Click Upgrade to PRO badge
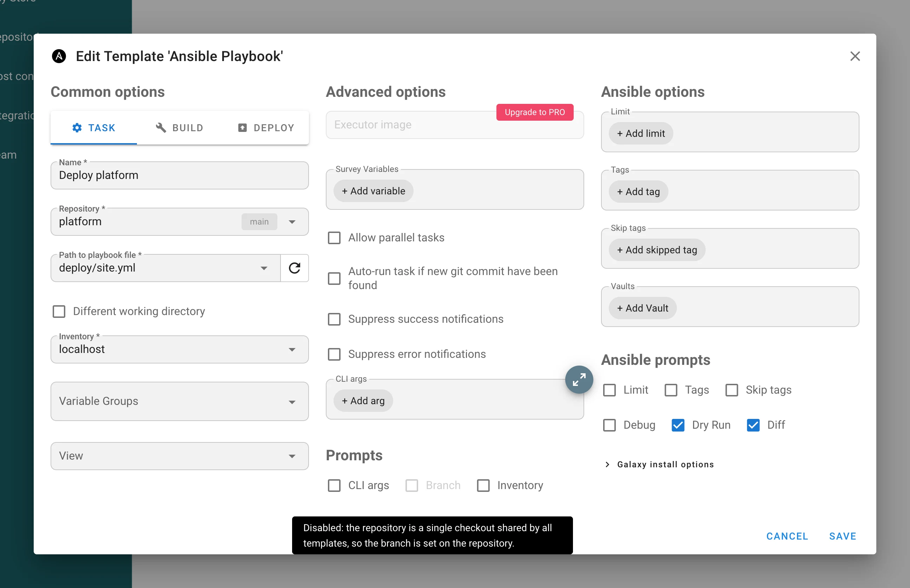The width and height of the screenshot is (910, 588). (534, 112)
